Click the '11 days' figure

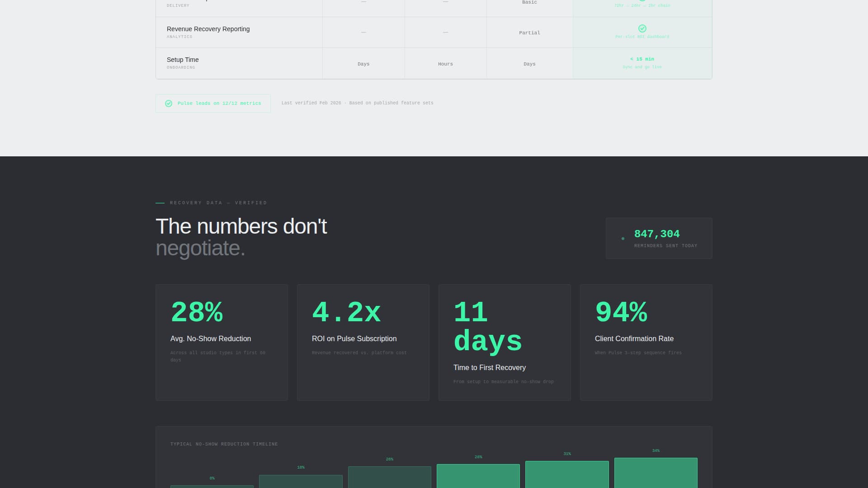(488, 327)
